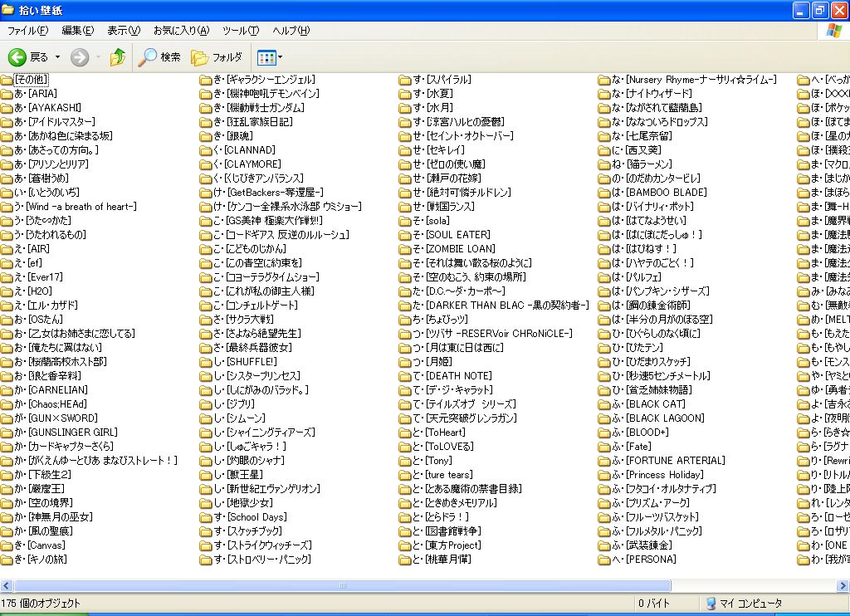Viewport: 850px width, 616px height.
Task: Select folder icon of き・[銀魂]
Action: pyautogui.click(x=206, y=136)
